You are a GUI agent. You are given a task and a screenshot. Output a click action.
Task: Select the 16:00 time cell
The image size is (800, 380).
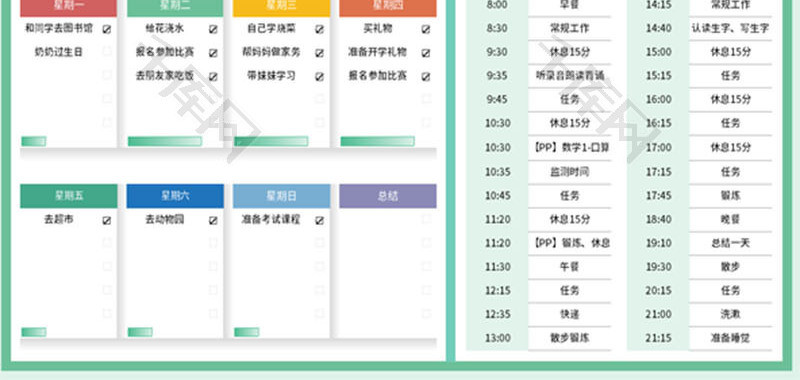pyautogui.click(x=658, y=99)
